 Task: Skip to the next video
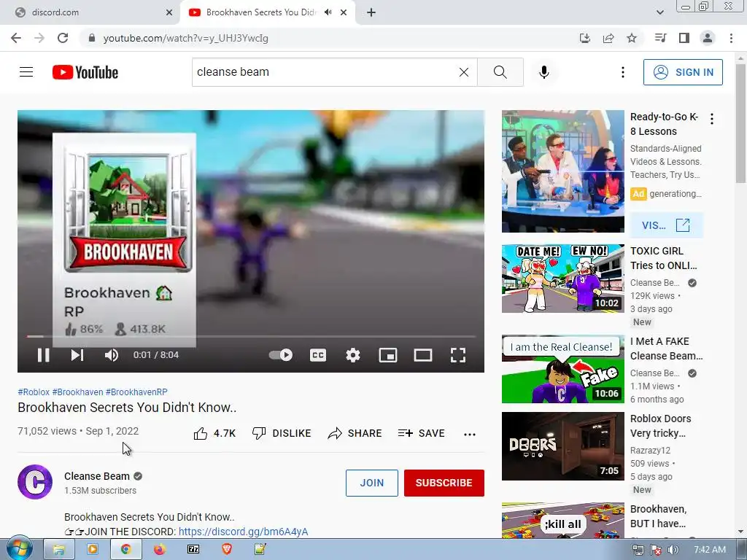tap(77, 355)
